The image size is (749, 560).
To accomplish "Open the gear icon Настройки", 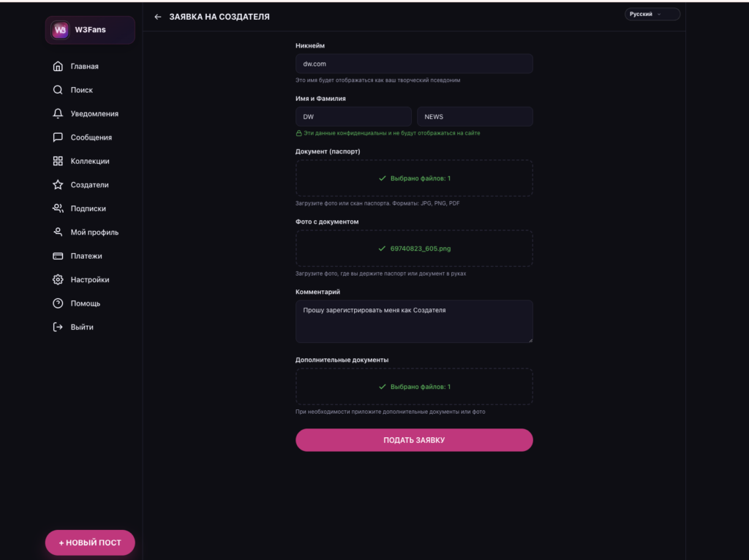I will coord(58,280).
